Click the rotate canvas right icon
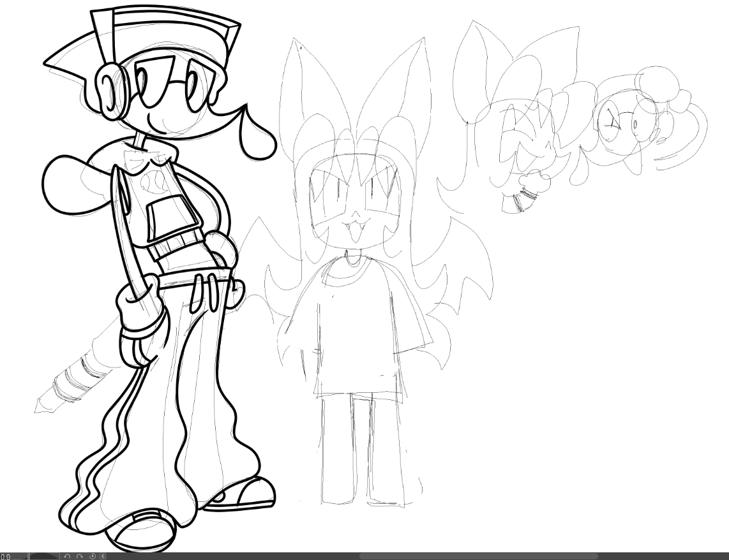 (x=79, y=556)
